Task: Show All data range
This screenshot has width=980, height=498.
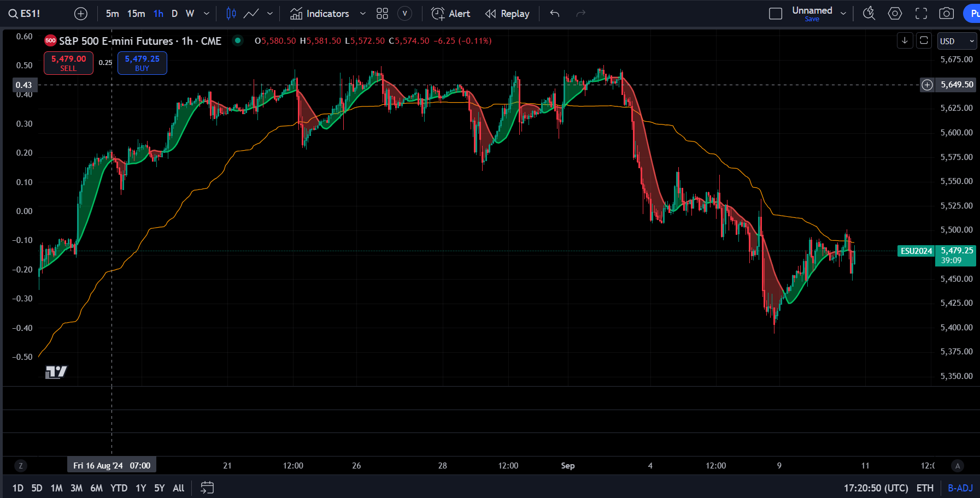Action: (178, 488)
